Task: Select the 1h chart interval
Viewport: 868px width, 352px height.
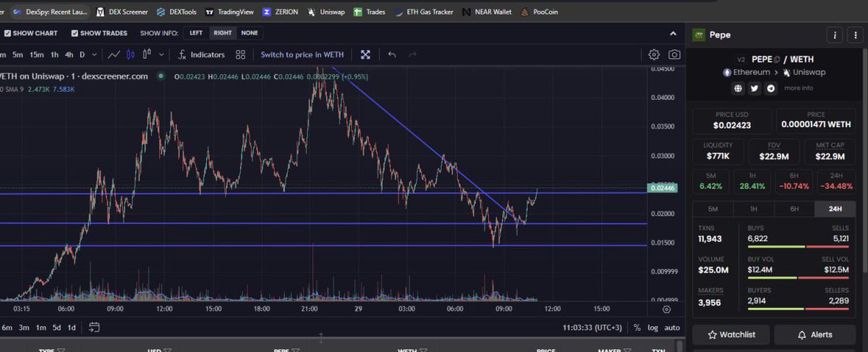Action: [54, 54]
